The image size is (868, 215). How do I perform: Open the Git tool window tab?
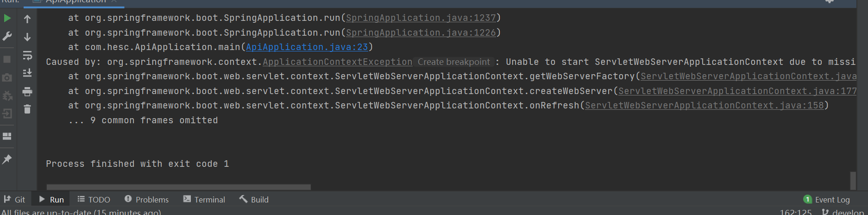click(x=14, y=200)
